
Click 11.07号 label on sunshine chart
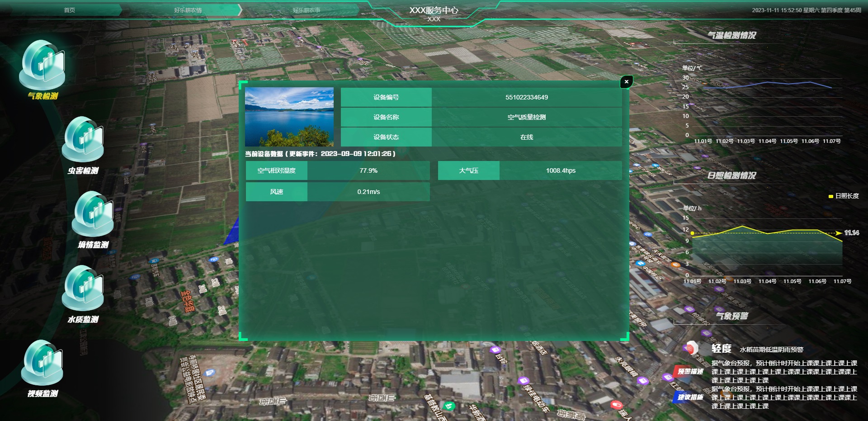(842, 281)
